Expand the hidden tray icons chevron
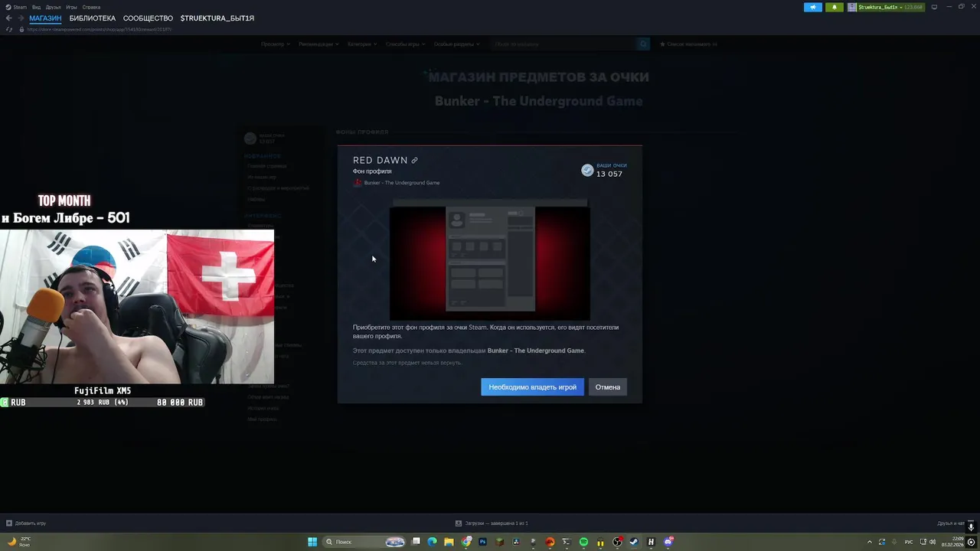 click(x=869, y=542)
